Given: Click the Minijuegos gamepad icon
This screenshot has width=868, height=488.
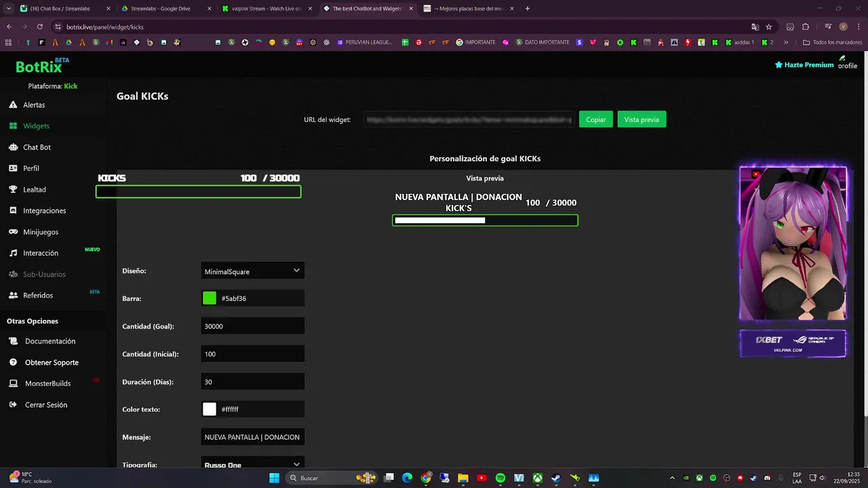Looking at the screenshot, I should [13, 232].
